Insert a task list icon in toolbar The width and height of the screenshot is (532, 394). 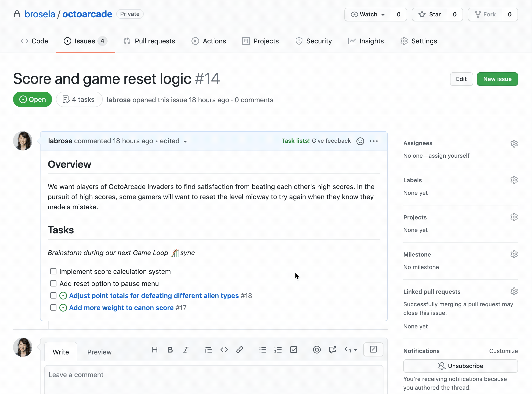point(294,350)
